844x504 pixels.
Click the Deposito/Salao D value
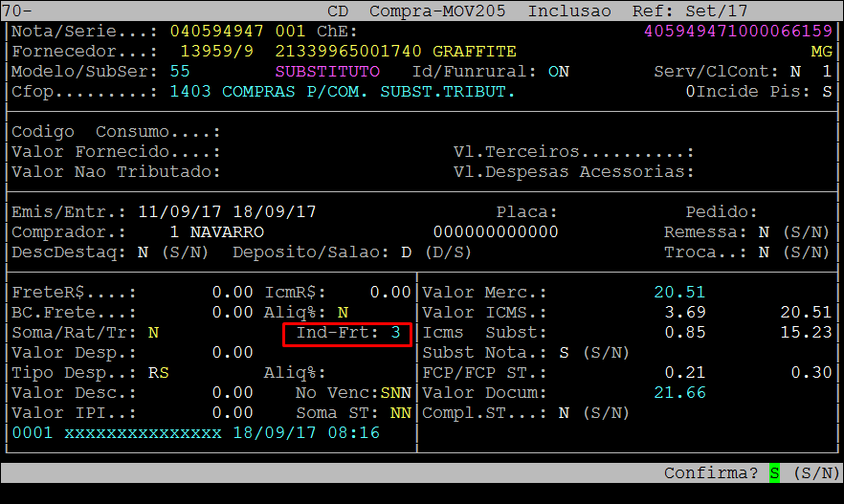[x=406, y=252]
